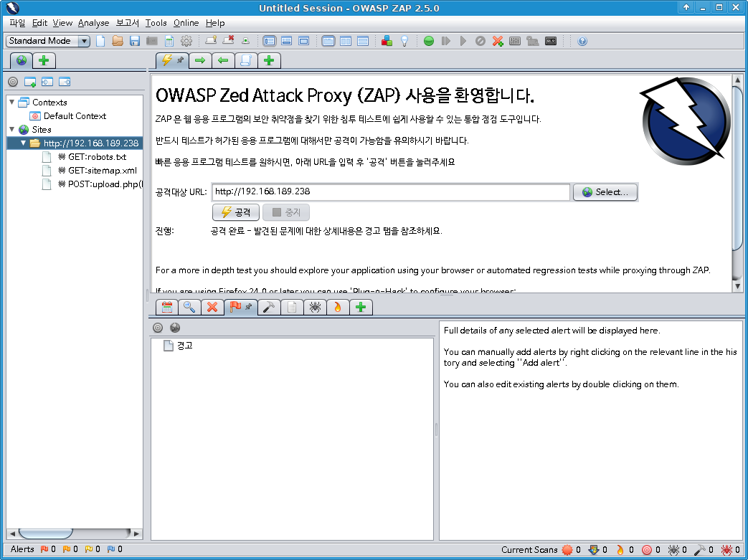Click the Export Context icon
748x560 pixels.
click(x=65, y=82)
